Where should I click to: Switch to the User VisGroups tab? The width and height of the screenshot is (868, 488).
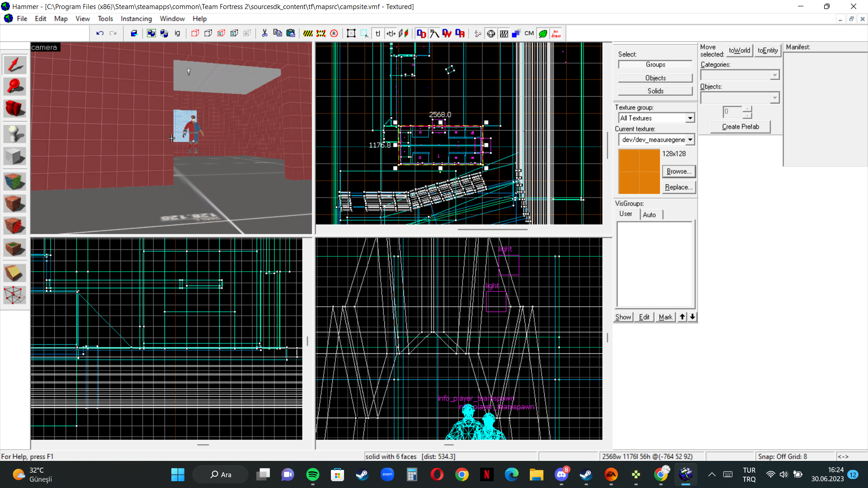click(x=626, y=214)
